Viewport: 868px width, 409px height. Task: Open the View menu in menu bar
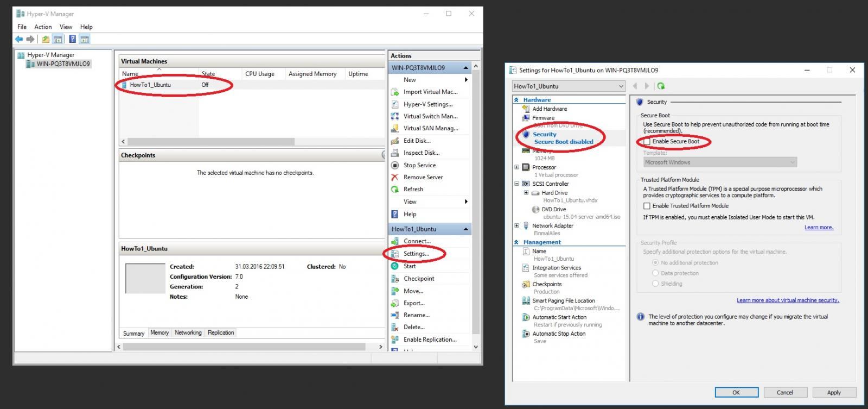(66, 27)
